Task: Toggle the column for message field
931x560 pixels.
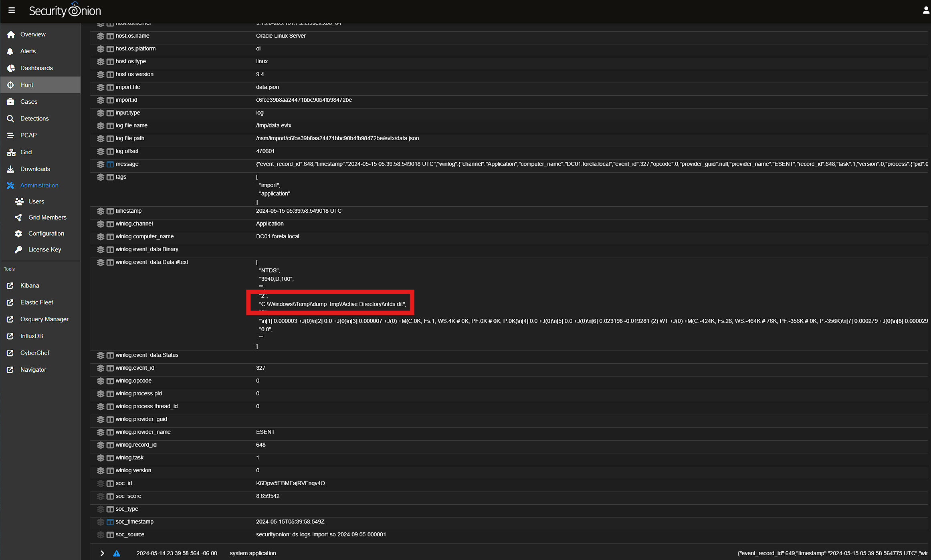Action: pyautogui.click(x=110, y=164)
